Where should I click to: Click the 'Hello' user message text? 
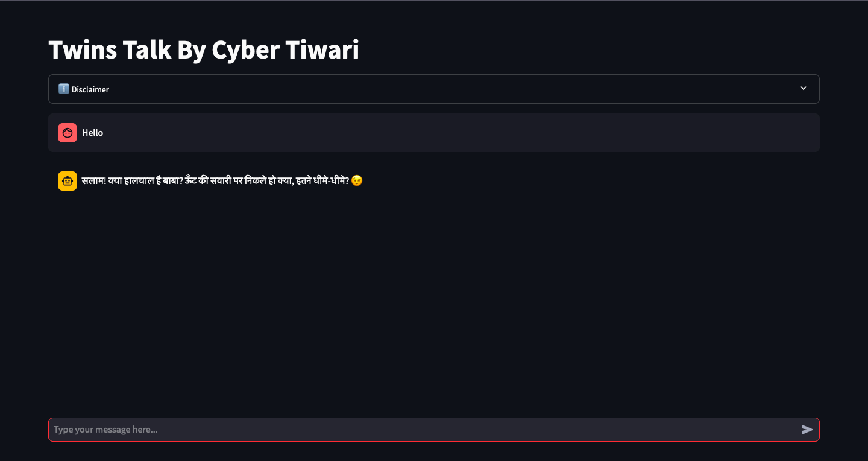pyautogui.click(x=93, y=133)
